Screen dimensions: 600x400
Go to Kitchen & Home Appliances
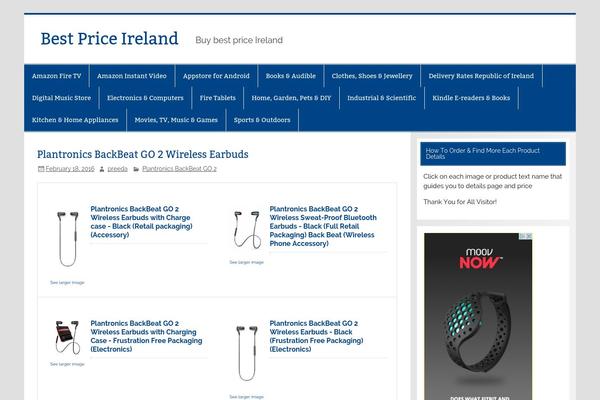point(75,120)
